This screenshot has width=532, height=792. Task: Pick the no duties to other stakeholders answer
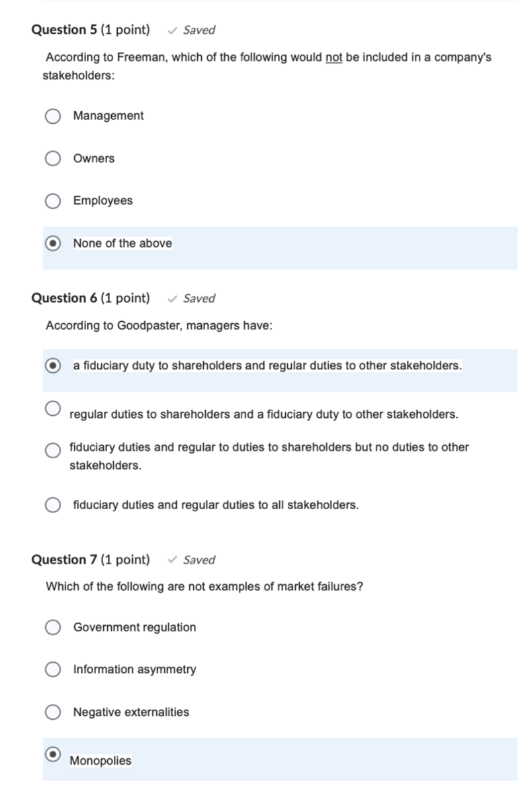(x=52, y=450)
